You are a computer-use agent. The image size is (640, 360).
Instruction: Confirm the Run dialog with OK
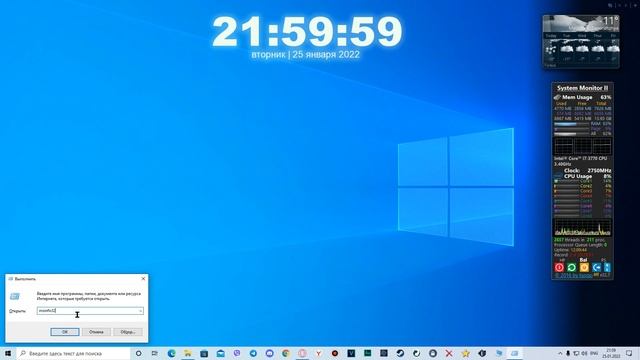pyautogui.click(x=65, y=332)
